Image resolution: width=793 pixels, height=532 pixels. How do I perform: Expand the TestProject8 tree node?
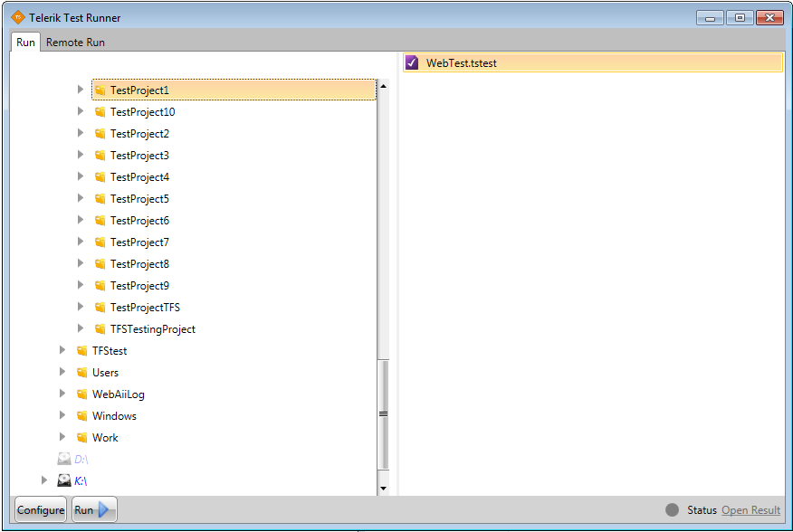click(81, 263)
